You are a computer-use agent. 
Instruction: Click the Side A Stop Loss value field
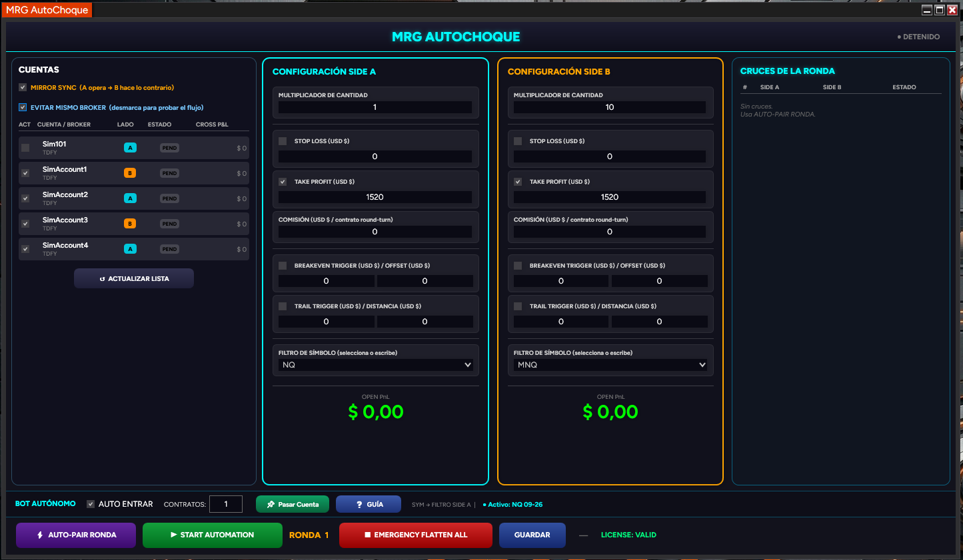click(x=375, y=156)
